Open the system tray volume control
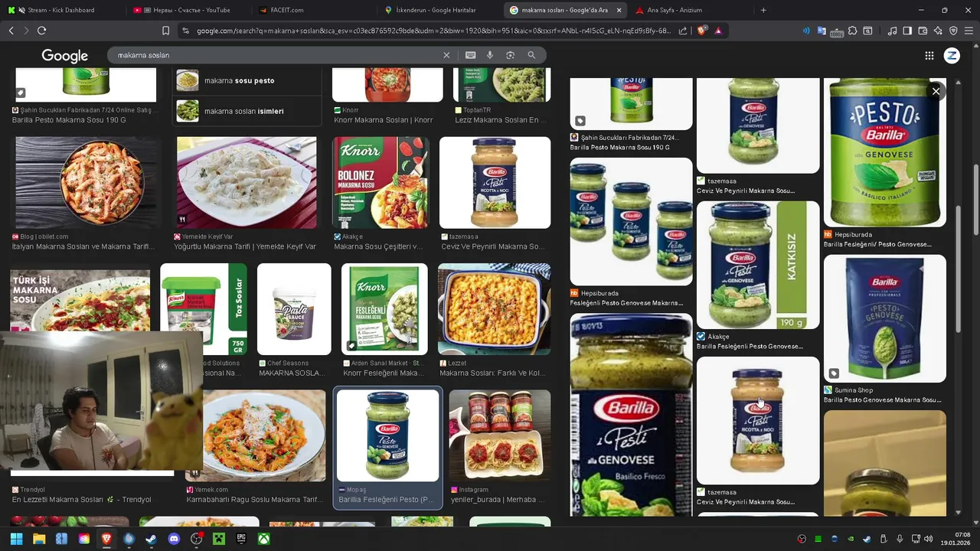980x551 pixels. tap(928, 539)
